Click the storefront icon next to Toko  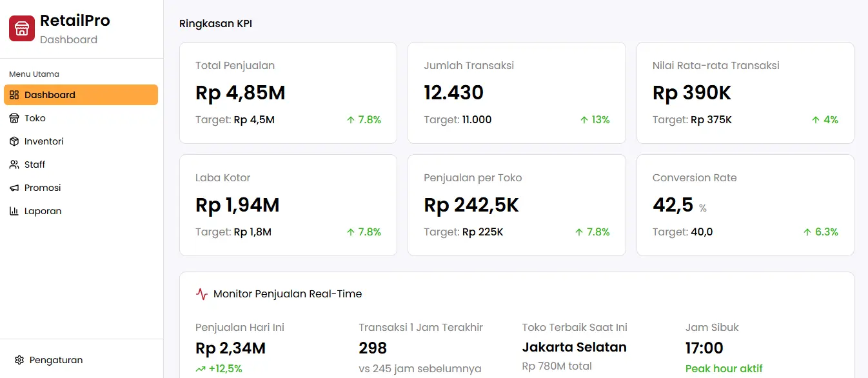14,118
